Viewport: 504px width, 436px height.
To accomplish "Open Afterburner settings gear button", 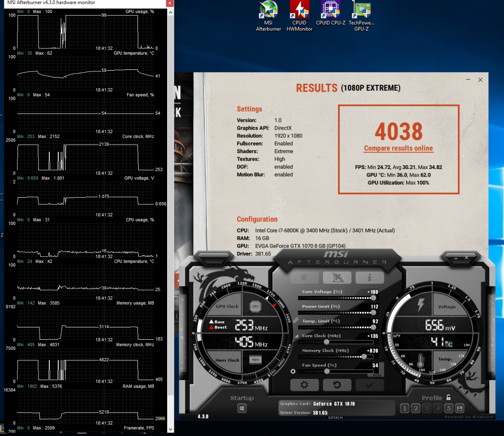I will [x=304, y=385].
